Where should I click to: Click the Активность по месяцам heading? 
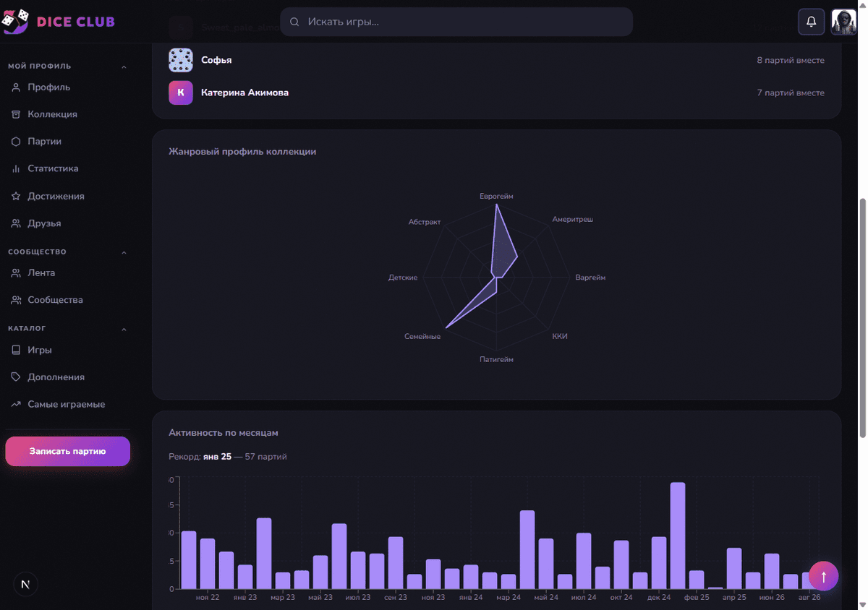click(224, 433)
